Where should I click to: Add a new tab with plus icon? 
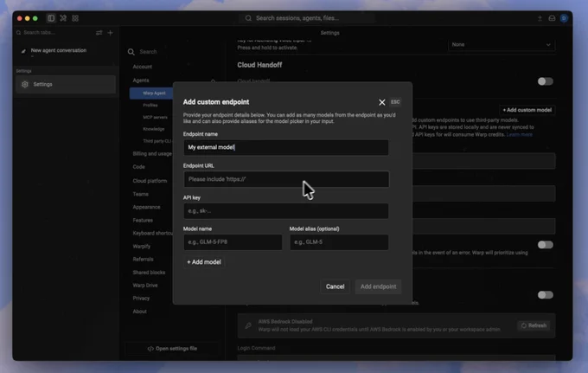111,33
